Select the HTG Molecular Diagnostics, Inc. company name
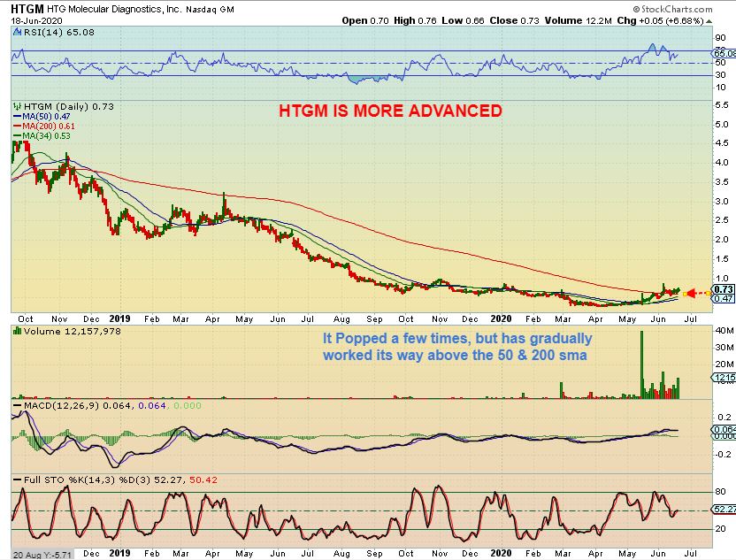736x560 pixels. coord(114,9)
